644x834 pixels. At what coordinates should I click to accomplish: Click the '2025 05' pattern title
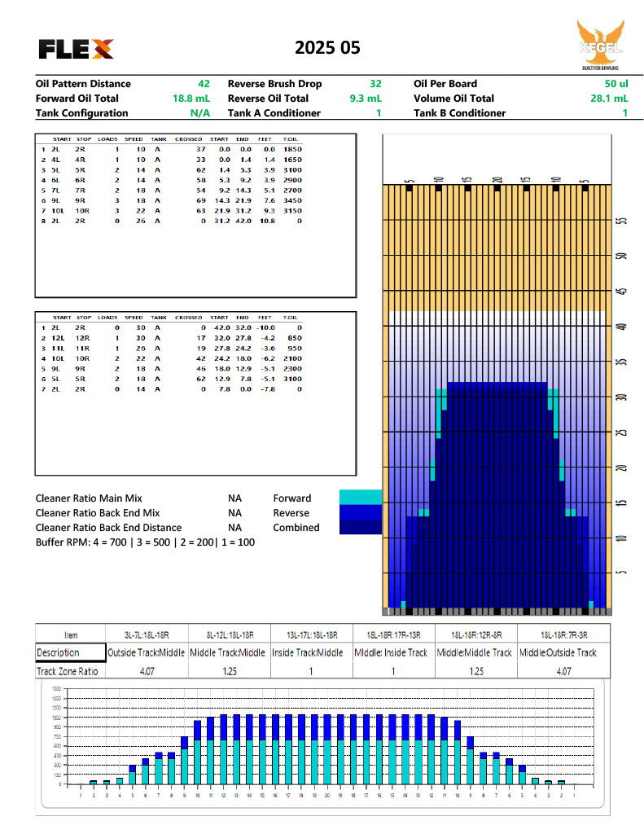[x=327, y=48]
